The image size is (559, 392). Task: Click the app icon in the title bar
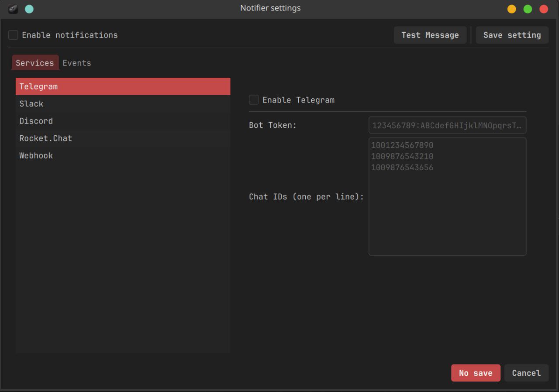13,9
